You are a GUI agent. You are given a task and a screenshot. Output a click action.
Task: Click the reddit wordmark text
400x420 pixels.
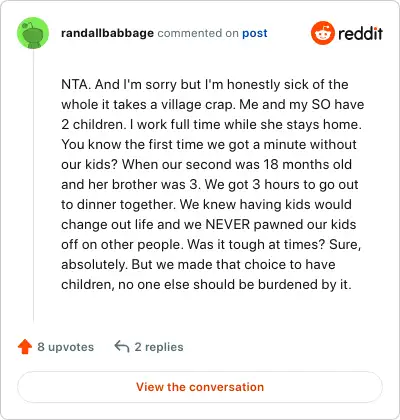pos(360,33)
